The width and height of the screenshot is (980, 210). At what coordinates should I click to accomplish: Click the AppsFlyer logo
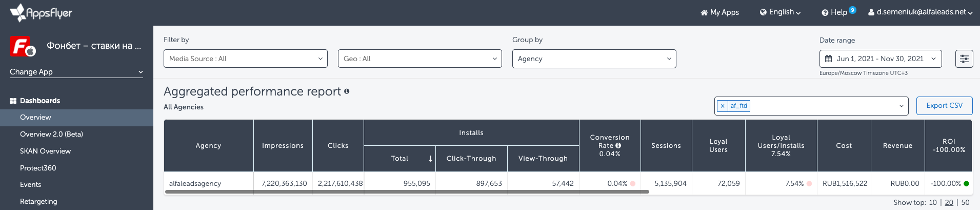[41, 13]
